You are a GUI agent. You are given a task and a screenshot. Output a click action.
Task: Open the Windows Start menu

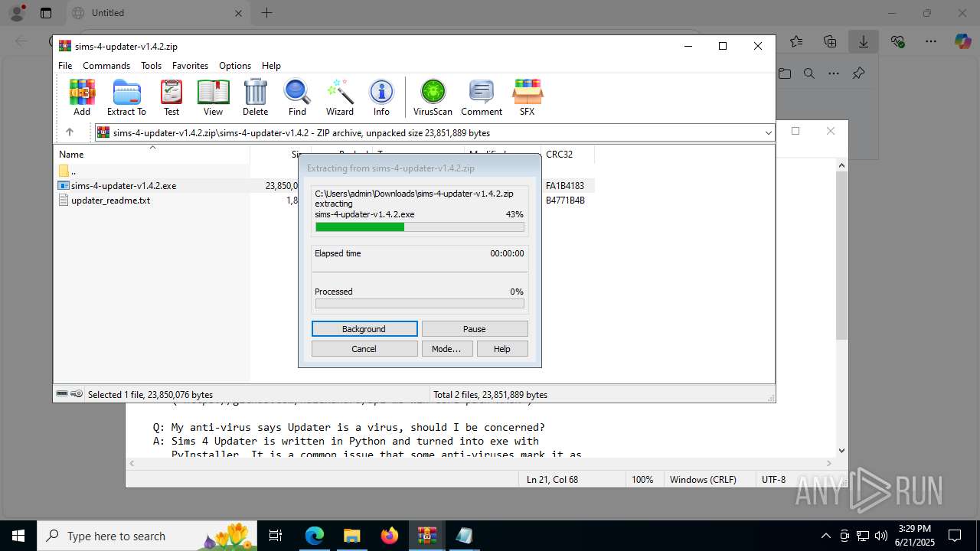[18, 536]
